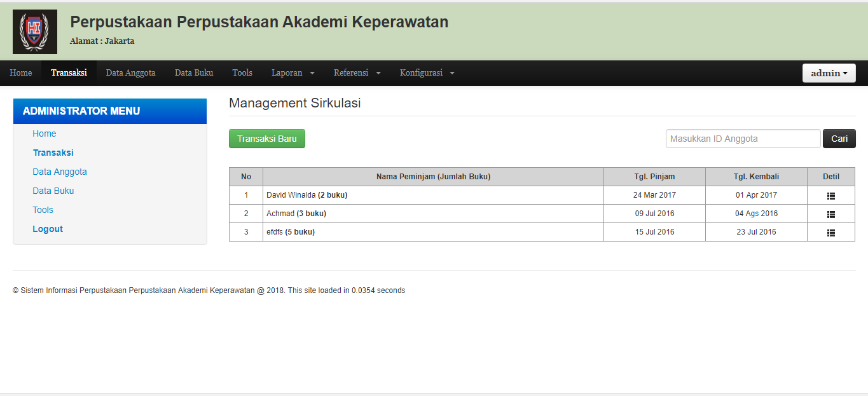Click Logout in the sidebar menu
Screen dimensions: 868x396
pos(47,228)
